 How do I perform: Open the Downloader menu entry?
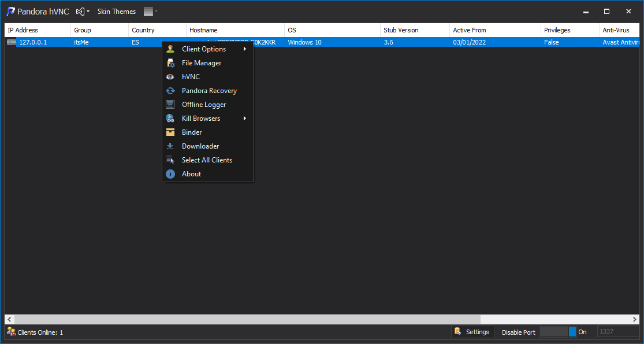pyautogui.click(x=208, y=146)
